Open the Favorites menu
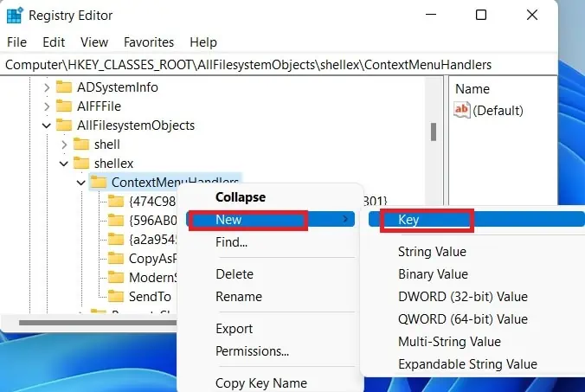585x392 pixels. [x=149, y=42]
